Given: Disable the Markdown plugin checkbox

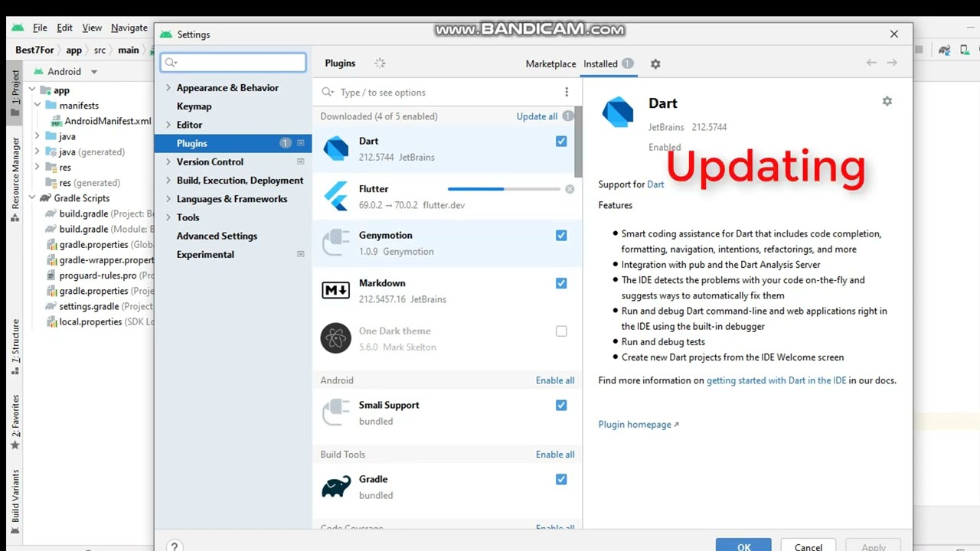Looking at the screenshot, I should point(561,283).
